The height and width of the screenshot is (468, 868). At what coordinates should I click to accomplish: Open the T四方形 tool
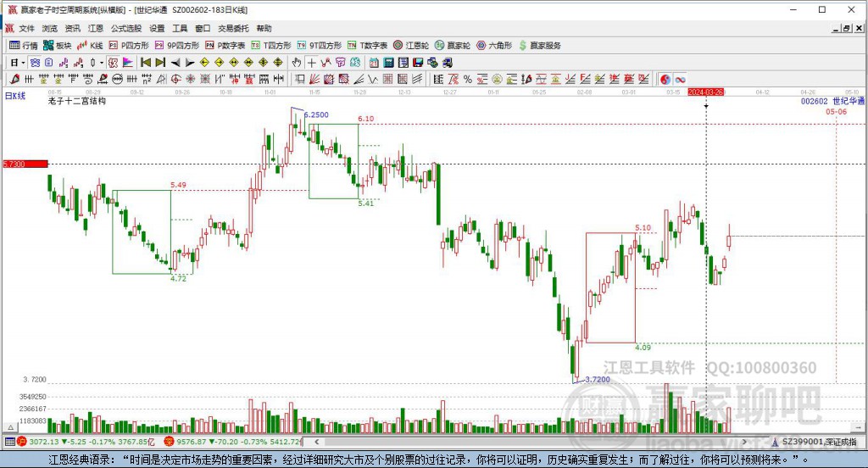click(271, 46)
